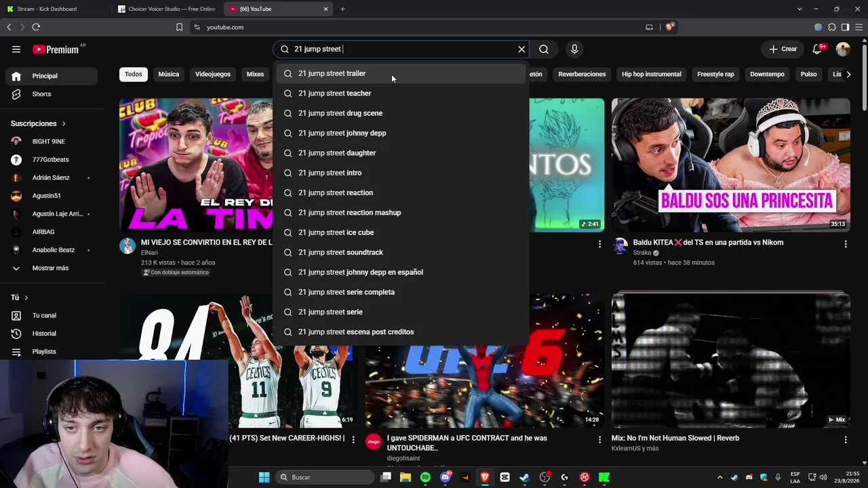Image resolution: width=868 pixels, height=488 pixels.
Task: Open the 'BALDU SOS UNA PRINCESITA' video thumbnail
Action: (730, 165)
